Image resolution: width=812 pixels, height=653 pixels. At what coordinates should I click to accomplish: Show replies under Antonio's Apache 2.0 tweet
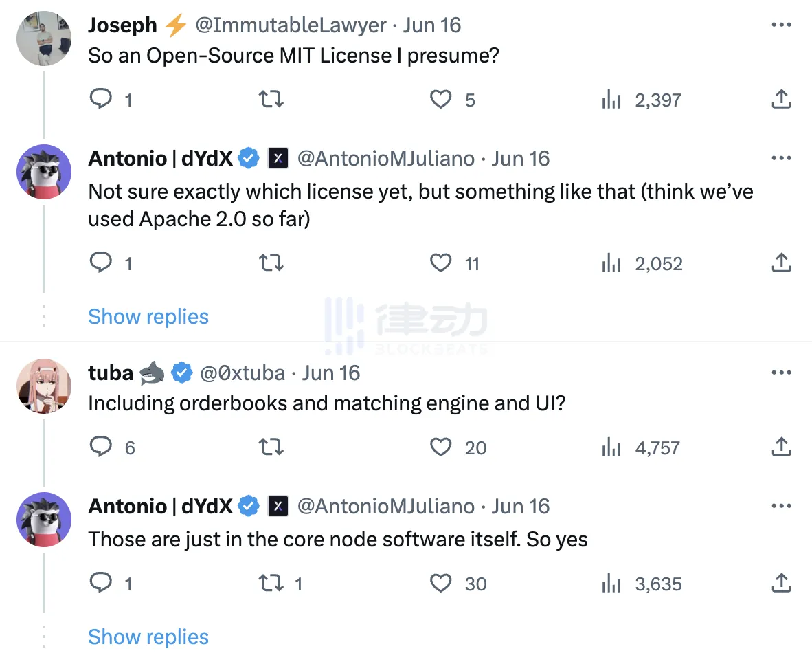(x=148, y=317)
